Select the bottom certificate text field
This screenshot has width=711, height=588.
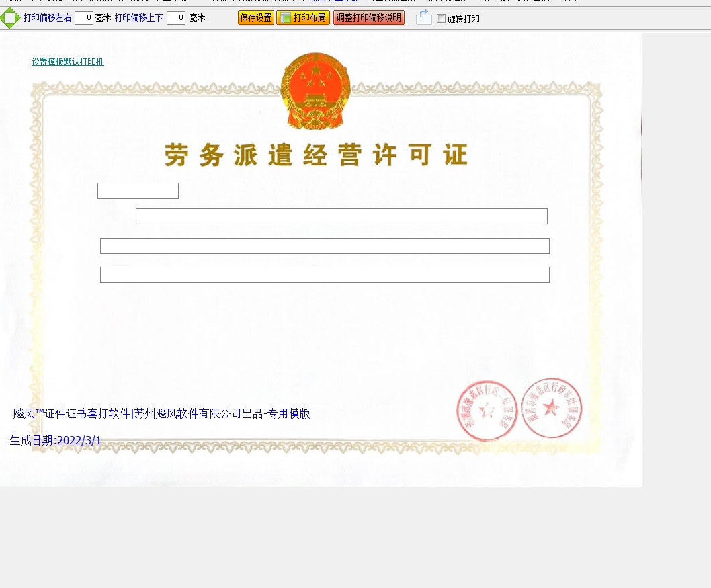325,275
